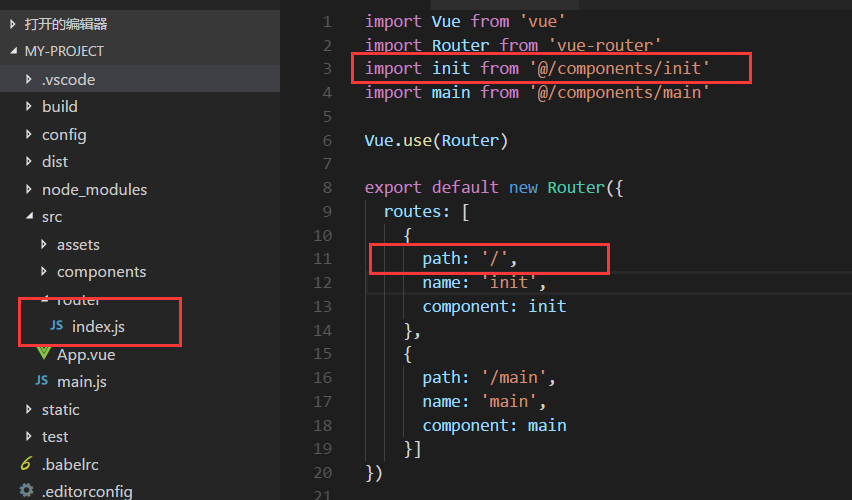Image resolution: width=852 pixels, height=500 pixels.
Task: Click 'export default new Router' on line 8
Action: [x=485, y=188]
